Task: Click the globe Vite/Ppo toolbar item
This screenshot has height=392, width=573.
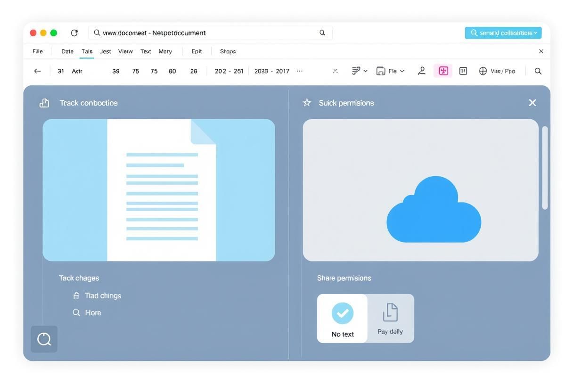Action: pyautogui.click(x=497, y=71)
